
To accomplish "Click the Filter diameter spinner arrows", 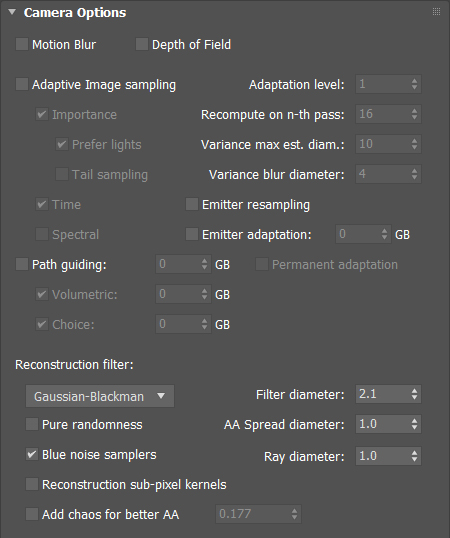I will [x=414, y=394].
